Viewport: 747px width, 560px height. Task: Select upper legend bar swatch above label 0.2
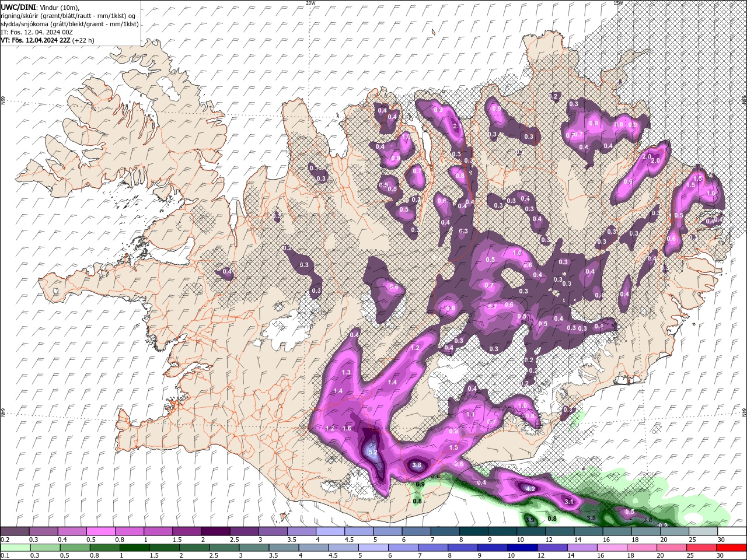15,531
